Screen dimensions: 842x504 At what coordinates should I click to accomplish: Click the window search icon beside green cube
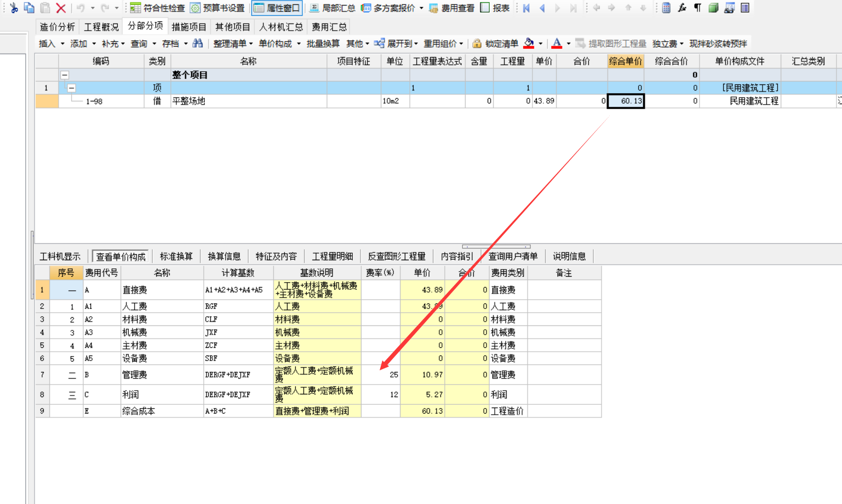click(729, 8)
